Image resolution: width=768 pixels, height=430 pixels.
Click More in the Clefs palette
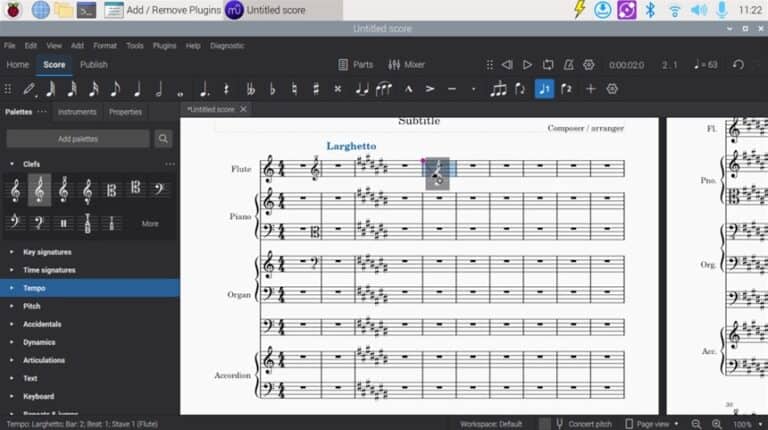click(x=150, y=224)
